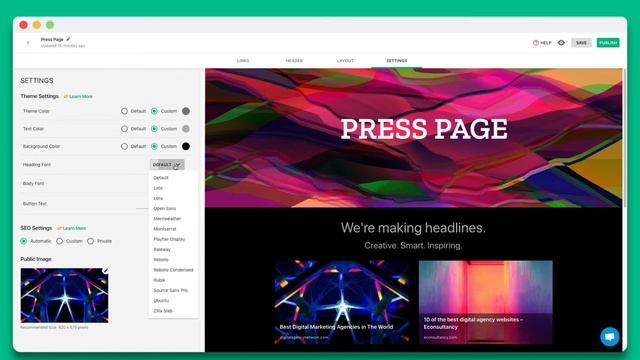The height and width of the screenshot is (360, 640).
Task: Select the Private SEO radio button
Action: 90,241
